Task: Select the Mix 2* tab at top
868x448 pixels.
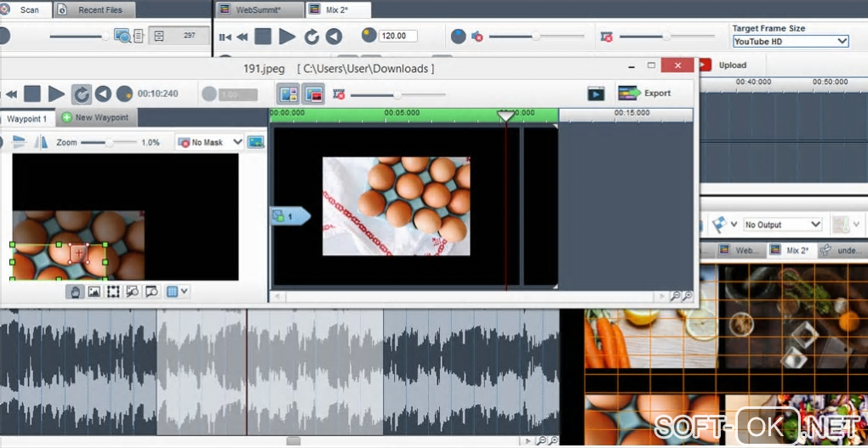Action: (x=338, y=10)
